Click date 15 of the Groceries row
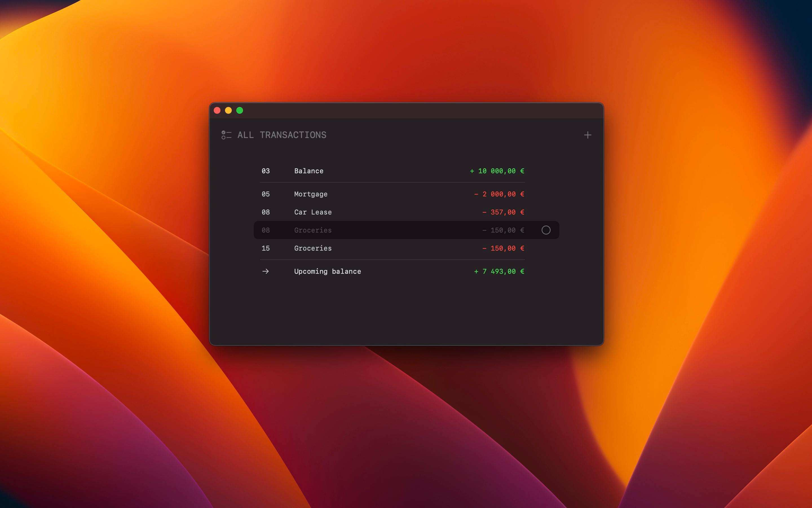The height and width of the screenshot is (508, 812). (x=266, y=248)
